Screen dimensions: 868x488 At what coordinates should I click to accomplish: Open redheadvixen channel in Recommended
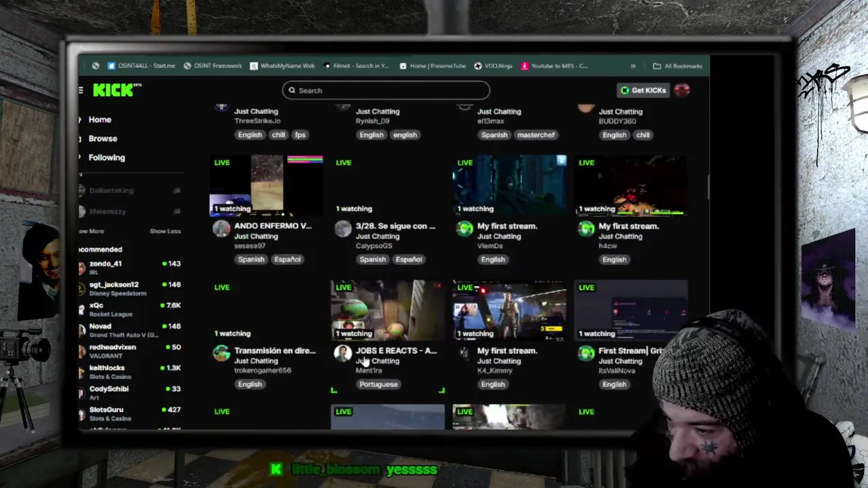point(129,351)
